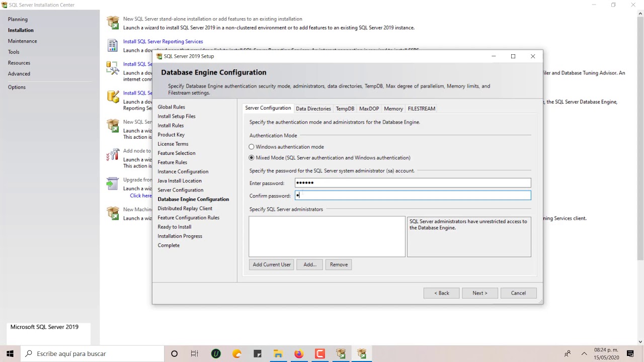Open the Windows Start menu

point(10,353)
